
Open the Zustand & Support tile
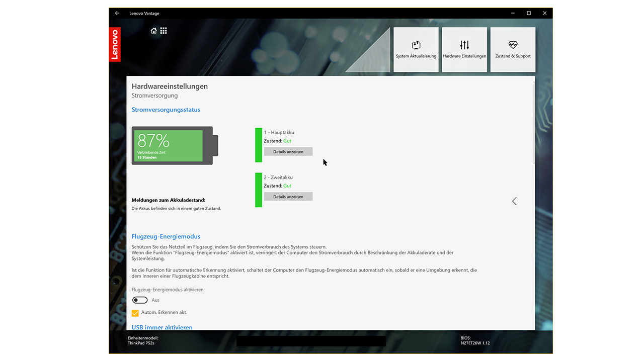pos(513,49)
